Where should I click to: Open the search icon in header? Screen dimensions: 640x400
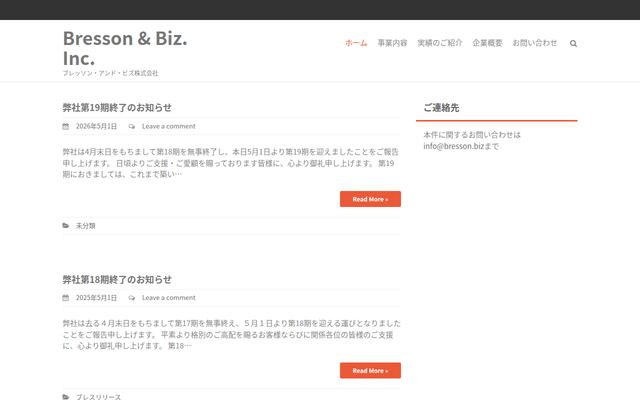(x=573, y=43)
